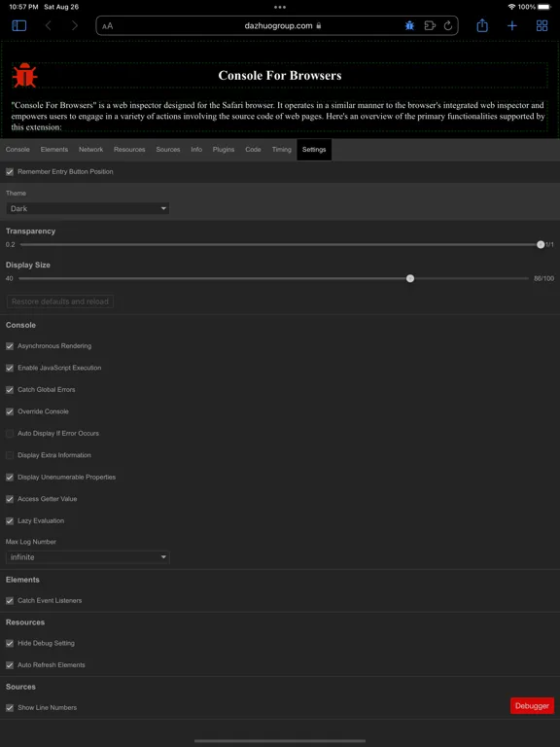560x747 pixels.
Task: Click Restore defaults and reload
Action: click(x=60, y=302)
